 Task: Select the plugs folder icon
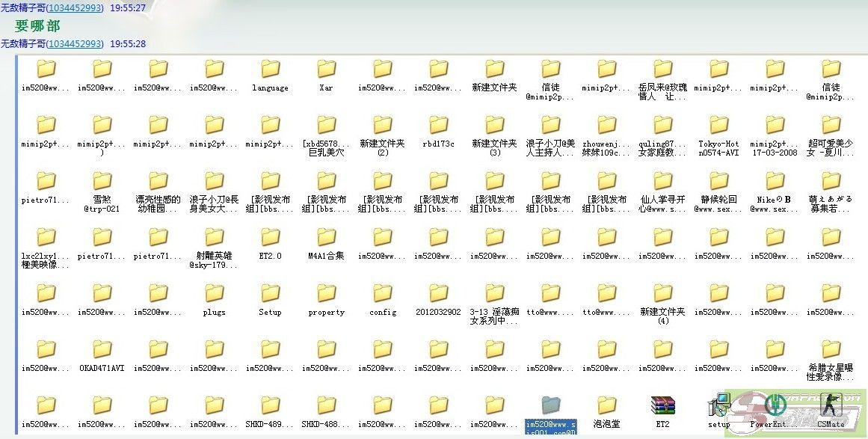click(214, 294)
